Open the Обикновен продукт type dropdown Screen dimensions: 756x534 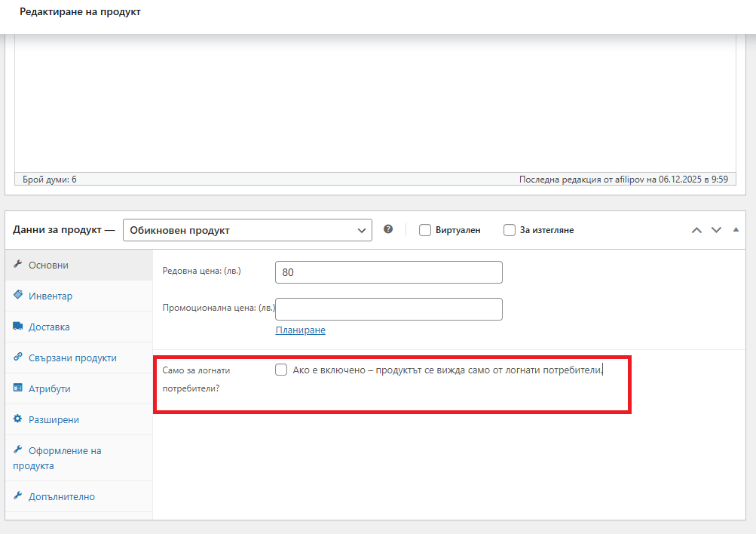(247, 230)
